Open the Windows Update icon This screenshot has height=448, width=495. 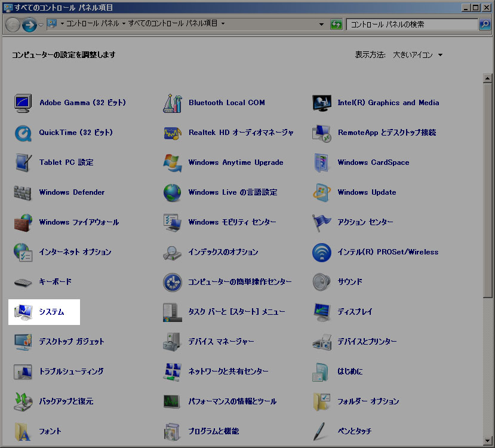point(322,192)
